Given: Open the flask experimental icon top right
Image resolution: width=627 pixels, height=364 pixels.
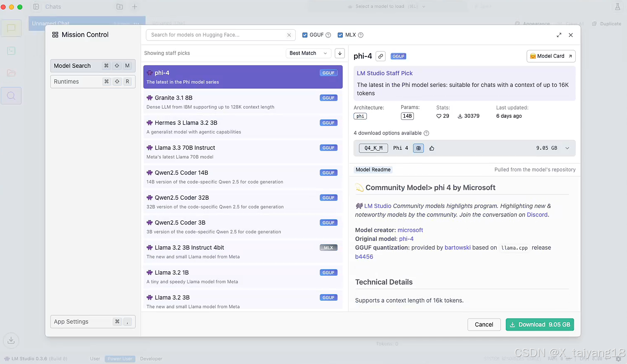Looking at the screenshot, I should pos(617,7).
